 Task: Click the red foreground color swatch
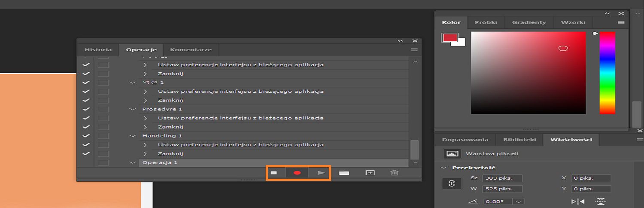click(x=450, y=38)
